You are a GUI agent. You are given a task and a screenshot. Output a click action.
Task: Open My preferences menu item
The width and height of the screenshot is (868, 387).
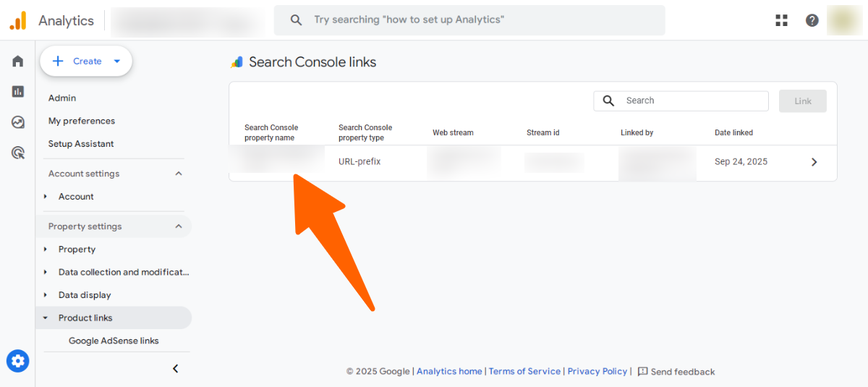click(x=82, y=121)
